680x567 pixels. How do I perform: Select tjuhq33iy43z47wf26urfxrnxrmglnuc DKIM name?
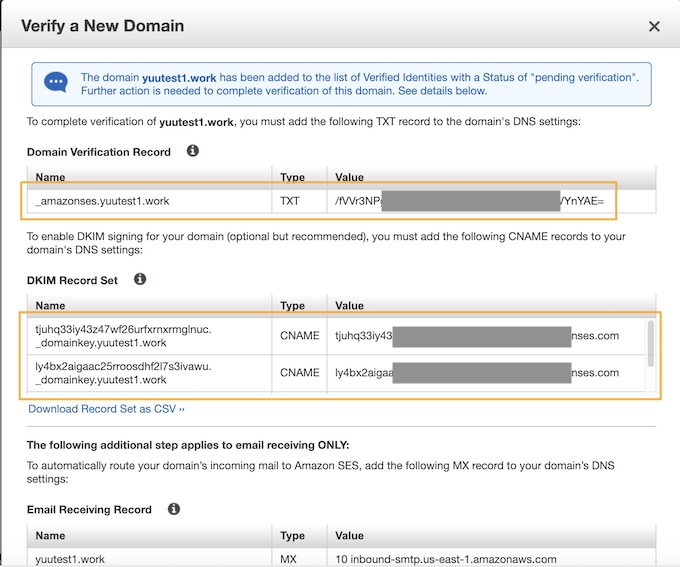pyautogui.click(x=123, y=336)
